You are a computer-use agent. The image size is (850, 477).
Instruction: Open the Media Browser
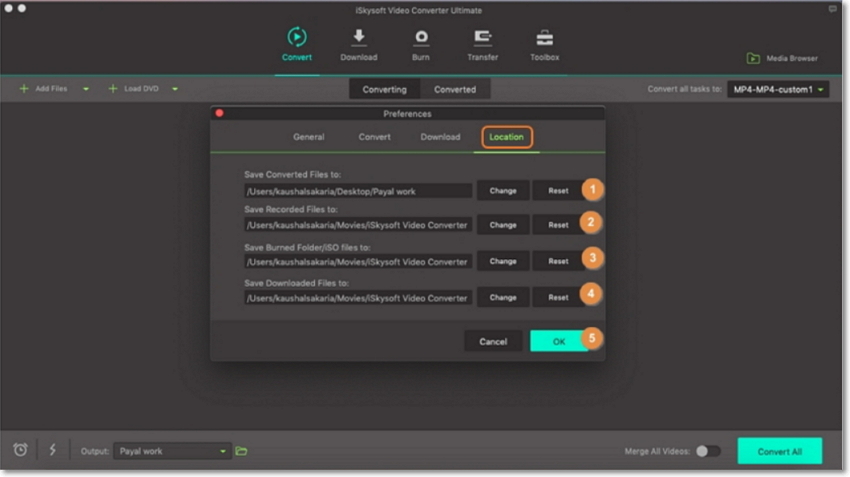tap(782, 58)
